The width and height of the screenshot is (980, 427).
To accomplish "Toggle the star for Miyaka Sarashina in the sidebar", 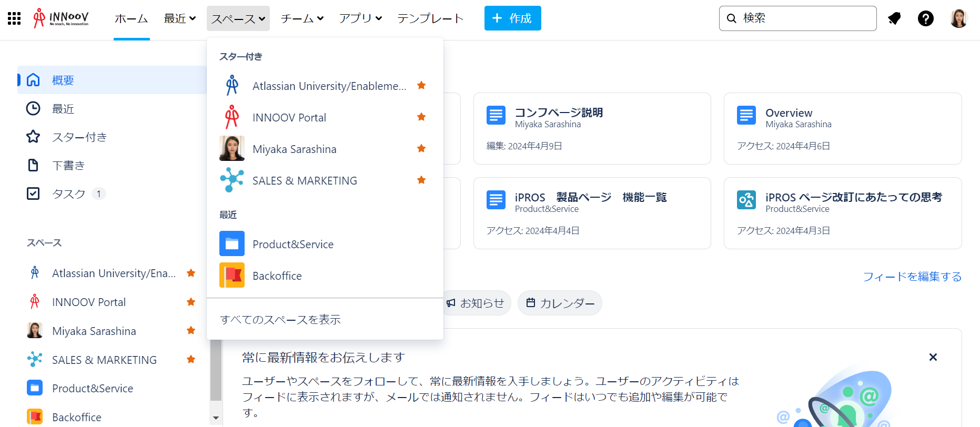I will pyautogui.click(x=191, y=330).
